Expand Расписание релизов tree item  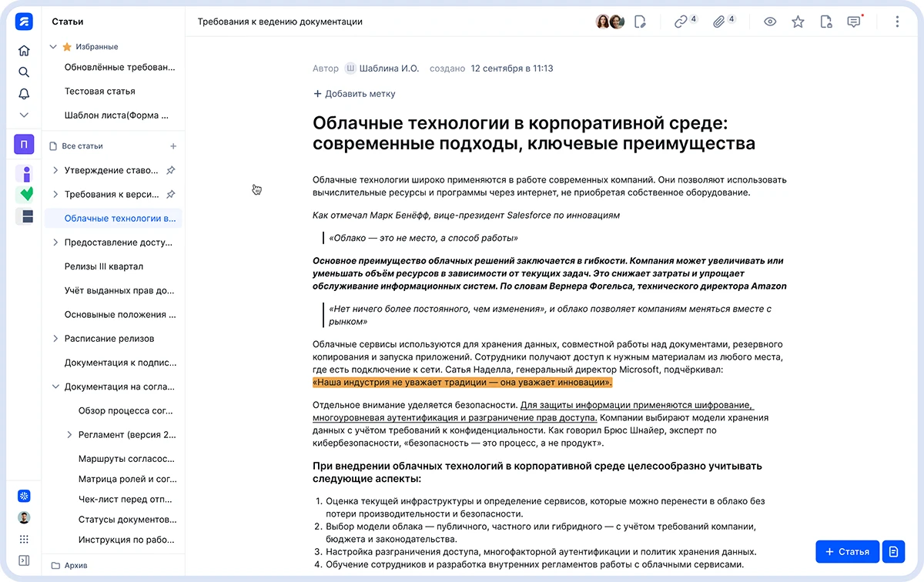tap(55, 339)
